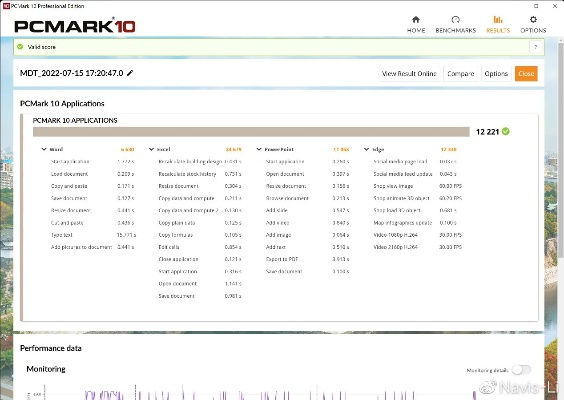Click Excel's Recalculate building design row

[x=200, y=162]
